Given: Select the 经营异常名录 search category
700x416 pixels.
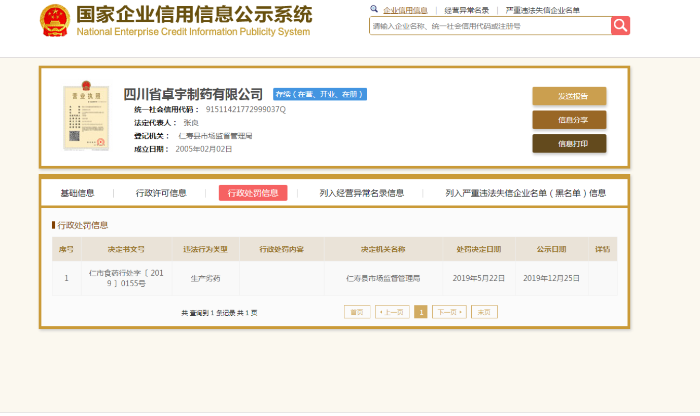Looking at the screenshot, I should [467, 10].
